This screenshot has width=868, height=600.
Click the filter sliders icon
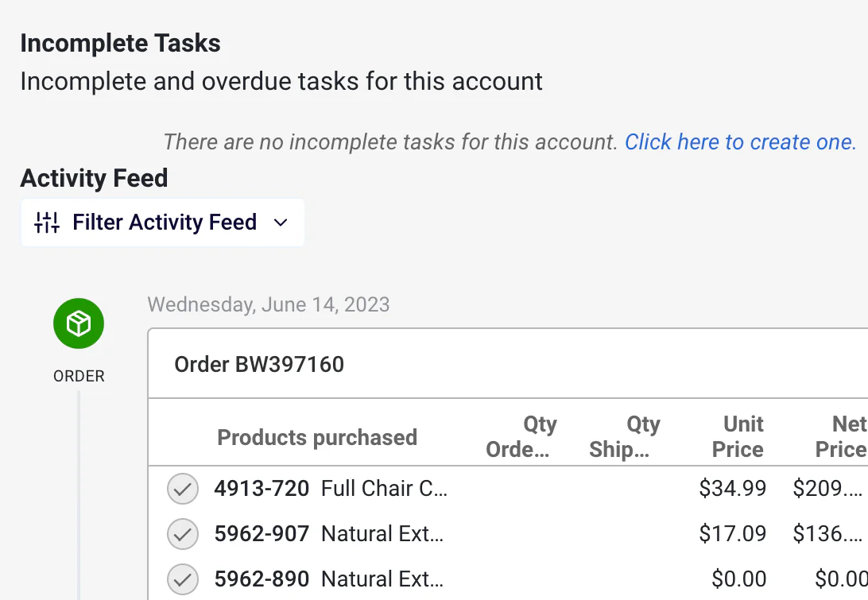click(47, 223)
